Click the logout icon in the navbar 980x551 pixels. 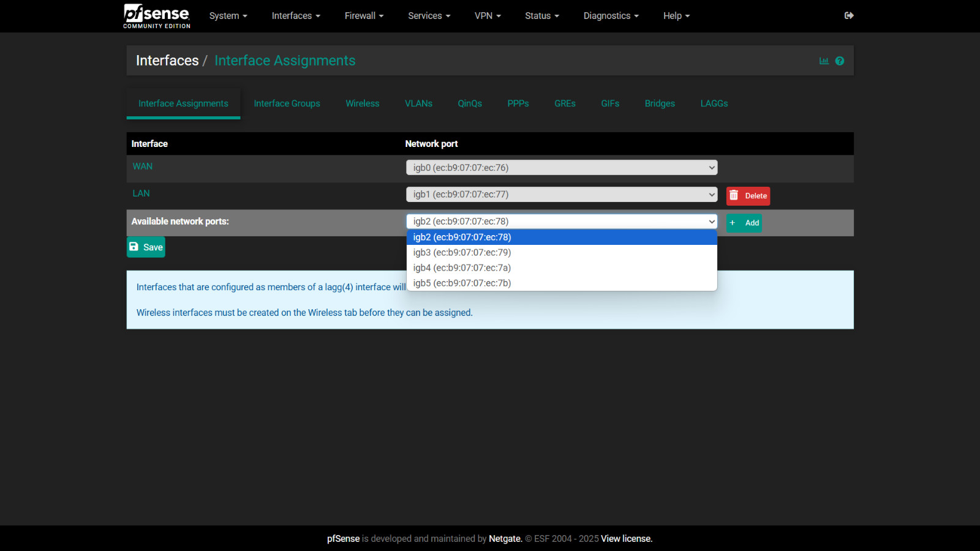click(849, 15)
